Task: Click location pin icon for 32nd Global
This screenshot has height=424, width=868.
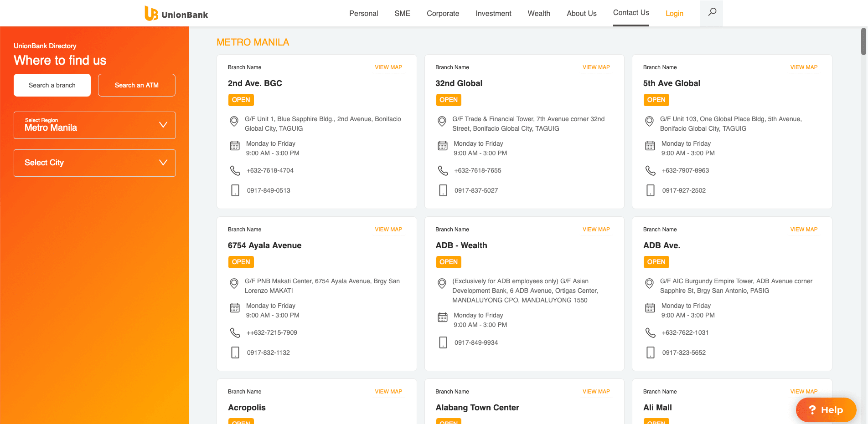Action: click(x=442, y=122)
